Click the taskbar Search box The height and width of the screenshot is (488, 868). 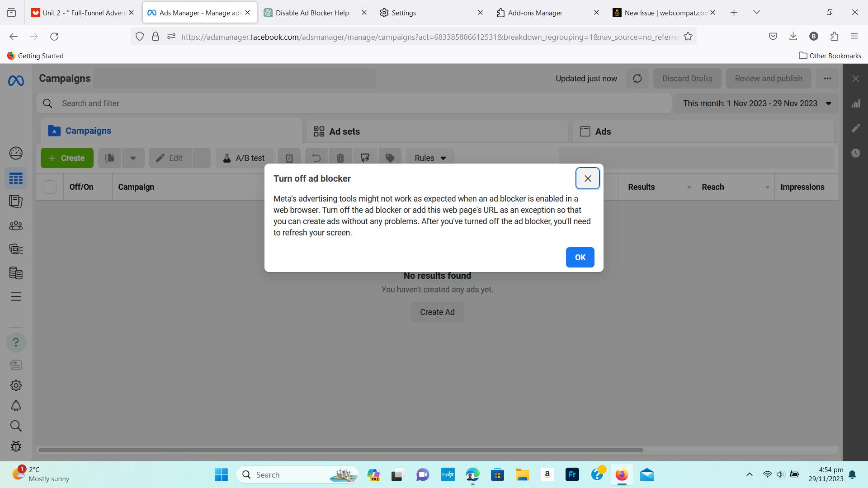click(x=297, y=475)
